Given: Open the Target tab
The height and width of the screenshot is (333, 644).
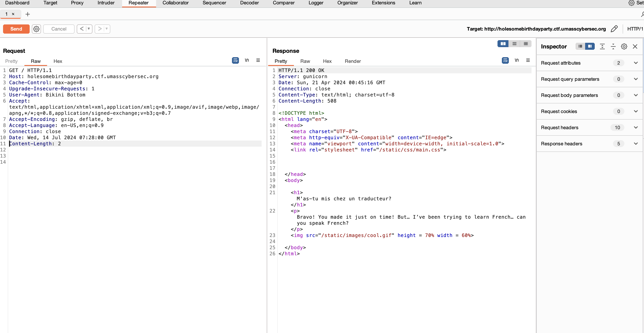Looking at the screenshot, I should coord(50,3).
